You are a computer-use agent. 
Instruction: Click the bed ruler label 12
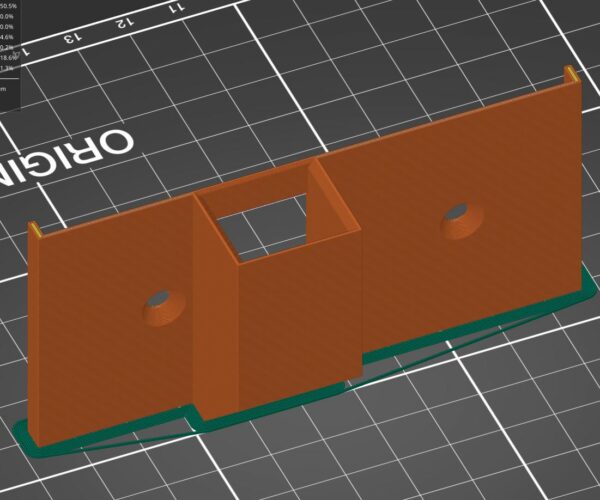[126, 23]
